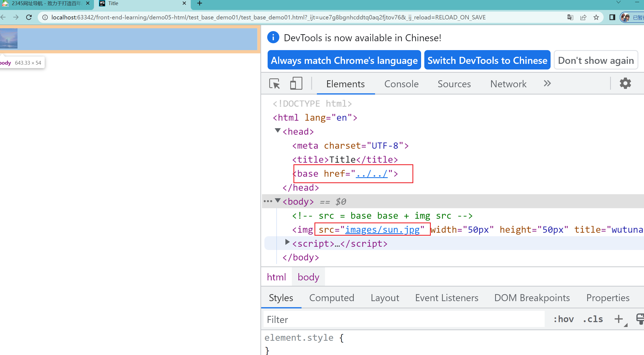
Task: Bookmark this page with star icon
Action: point(596,18)
